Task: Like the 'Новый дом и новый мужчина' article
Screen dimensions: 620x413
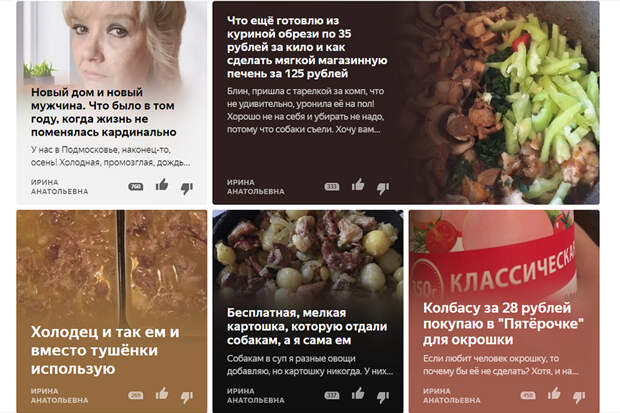Action: tap(162, 185)
